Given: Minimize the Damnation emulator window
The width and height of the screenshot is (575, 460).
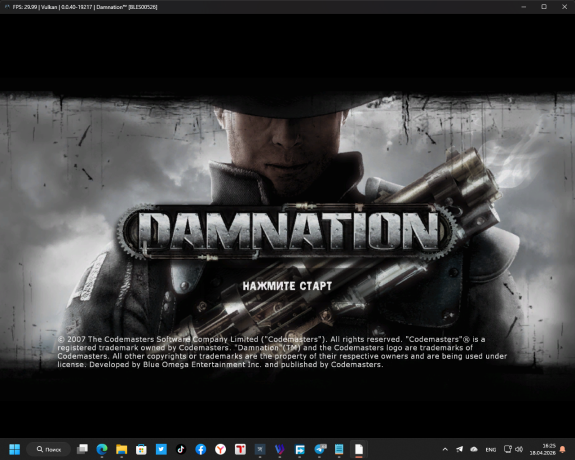Looking at the screenshot, I should pos(524,7).
